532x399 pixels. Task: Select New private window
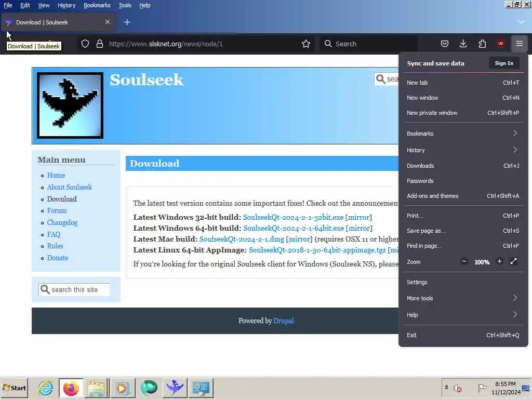[463, 113]
